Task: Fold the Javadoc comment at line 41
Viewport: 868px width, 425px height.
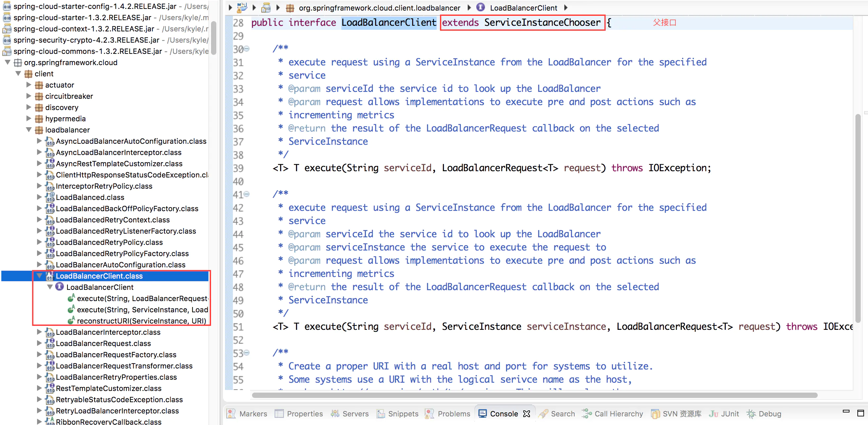Action: pyautogui.click(x=247, y=194)
